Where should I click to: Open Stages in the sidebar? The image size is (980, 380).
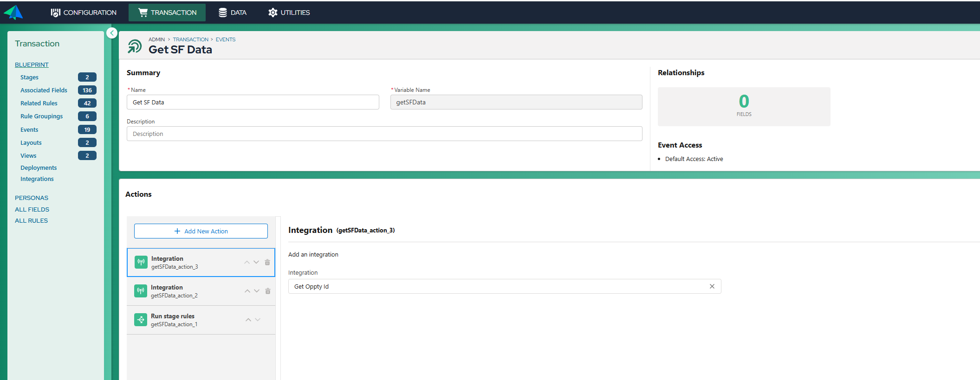pos(29,77)
